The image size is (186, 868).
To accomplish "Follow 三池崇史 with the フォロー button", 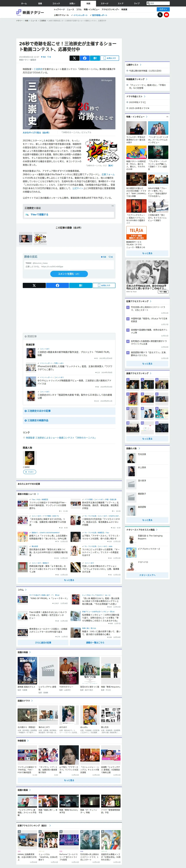I will coord(29,472).
